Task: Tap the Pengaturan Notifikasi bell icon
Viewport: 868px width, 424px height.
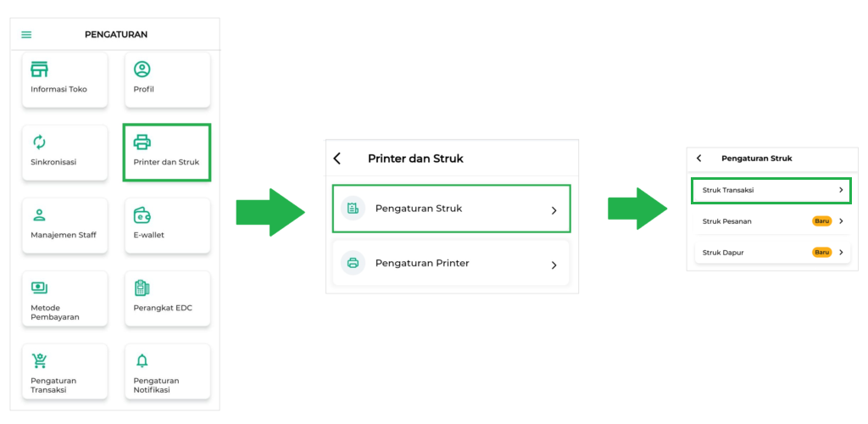Action: (x=142, y=361)
